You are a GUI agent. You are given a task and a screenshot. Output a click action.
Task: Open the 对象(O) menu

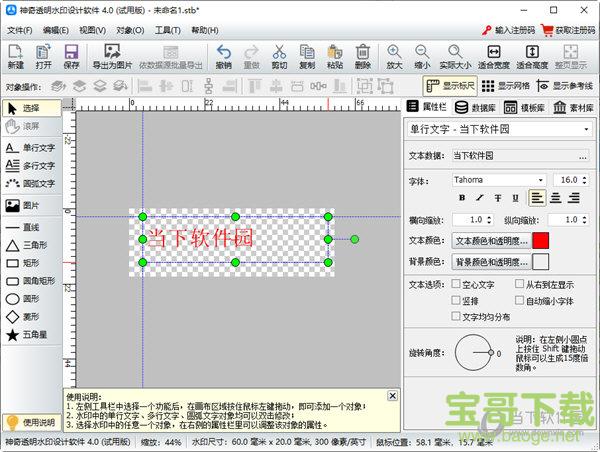[x=130, y=30]
